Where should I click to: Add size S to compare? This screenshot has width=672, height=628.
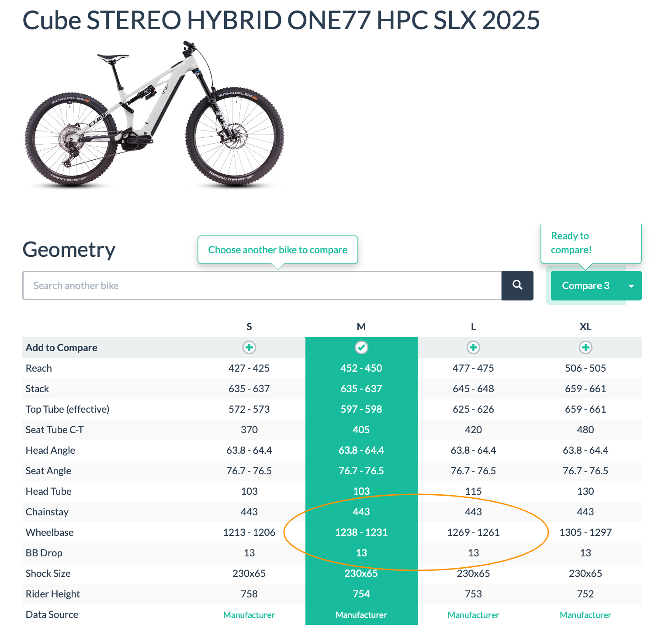pyautogui.click(x=249, y=348)
